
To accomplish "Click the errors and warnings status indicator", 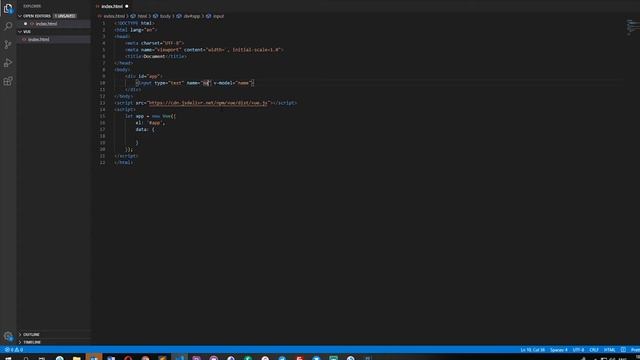I will (13, 350).
